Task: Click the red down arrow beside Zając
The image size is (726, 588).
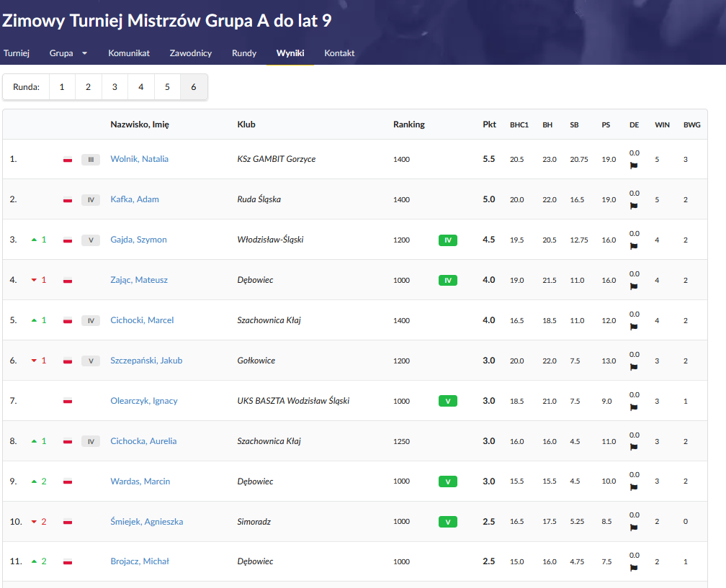Action: [x=34, y=280]
